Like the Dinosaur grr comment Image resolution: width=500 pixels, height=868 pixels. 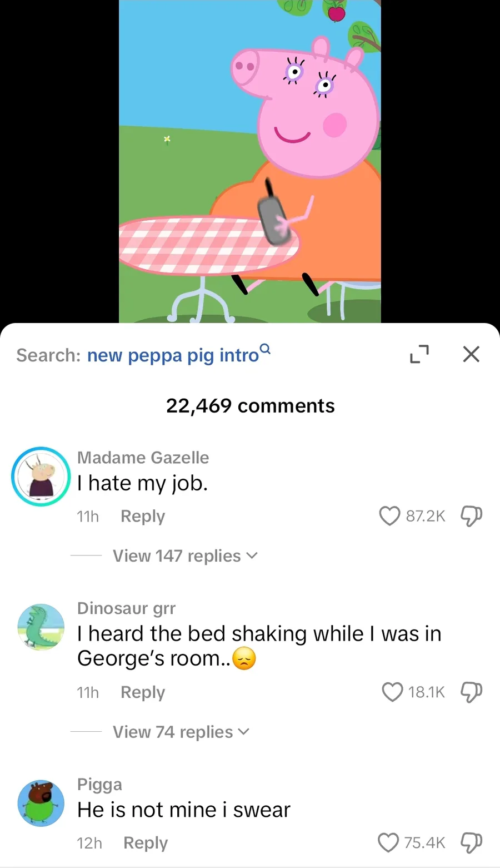(392, 692)
